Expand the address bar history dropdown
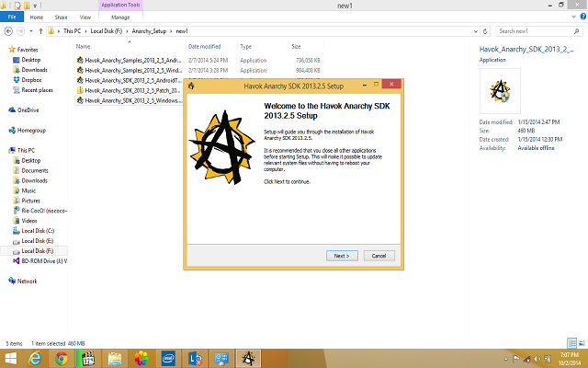This screenshot has height=368, width=588. tap(476, 31)
